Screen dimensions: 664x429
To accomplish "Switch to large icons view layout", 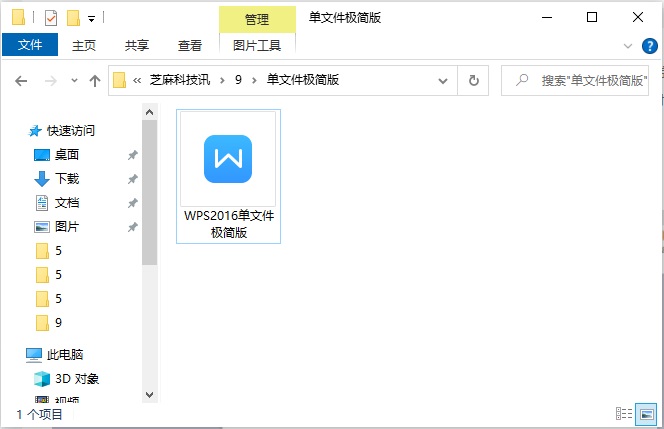I will click(x=647, y=414).
